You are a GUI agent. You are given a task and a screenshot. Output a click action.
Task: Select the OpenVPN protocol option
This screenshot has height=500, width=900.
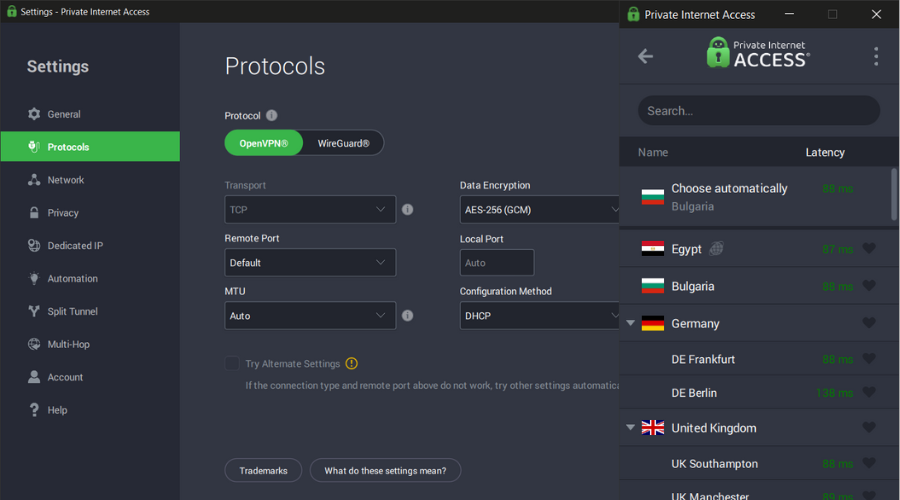[x=263, y=143]
